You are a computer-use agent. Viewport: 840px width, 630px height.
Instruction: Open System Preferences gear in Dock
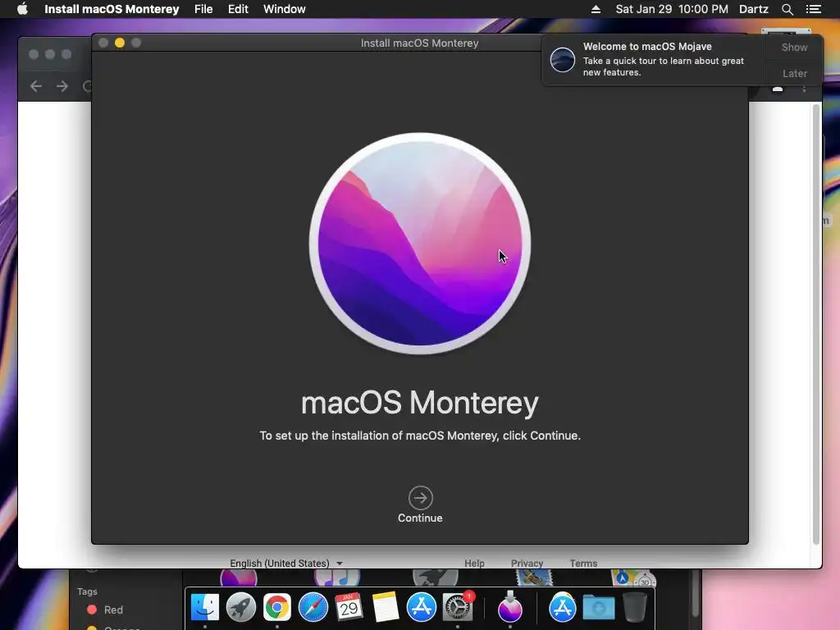[x=458, y=607]
